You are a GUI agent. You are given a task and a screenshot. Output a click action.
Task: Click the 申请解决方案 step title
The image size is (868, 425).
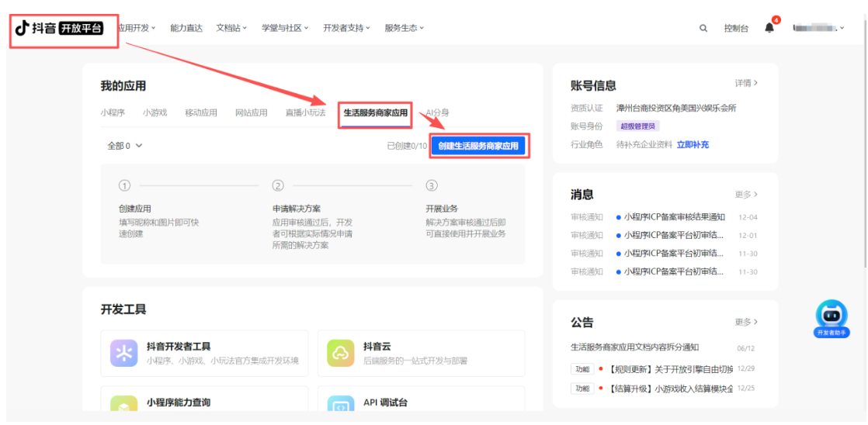click(296, 209)
